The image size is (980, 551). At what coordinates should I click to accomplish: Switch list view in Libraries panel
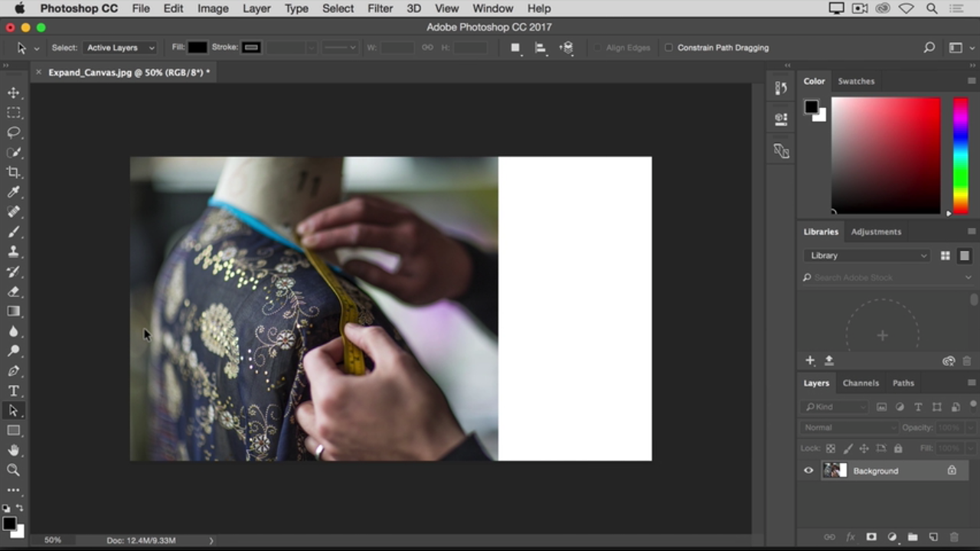pos(965,256)
